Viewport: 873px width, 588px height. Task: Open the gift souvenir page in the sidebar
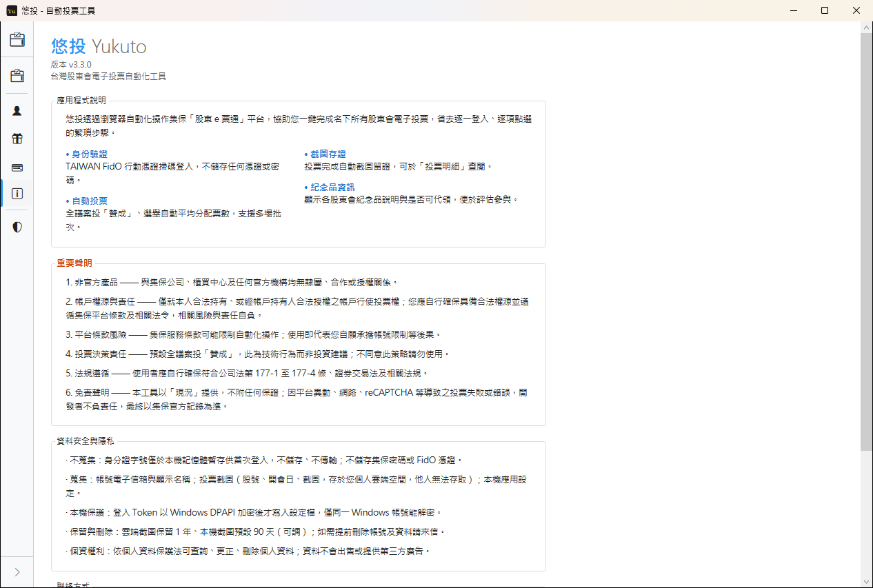tap(17, 139)
